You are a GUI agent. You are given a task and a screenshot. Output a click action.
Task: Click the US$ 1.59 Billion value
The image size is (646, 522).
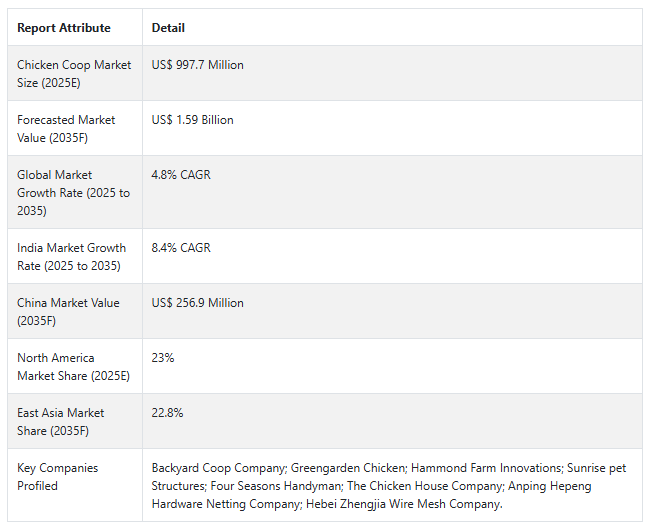(192, 120)
